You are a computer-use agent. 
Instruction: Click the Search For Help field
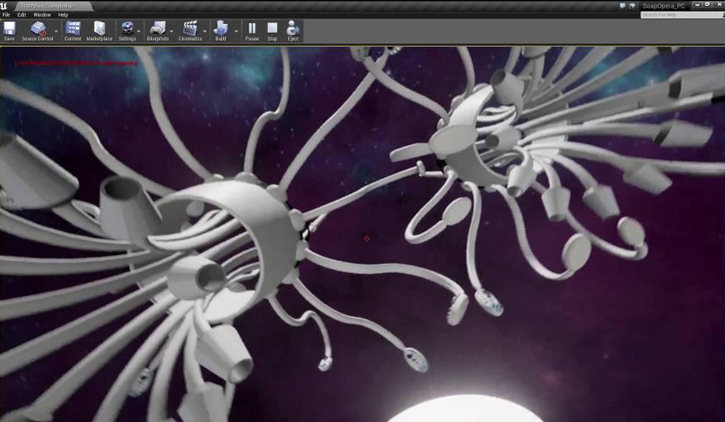click(x=681, y=15)
